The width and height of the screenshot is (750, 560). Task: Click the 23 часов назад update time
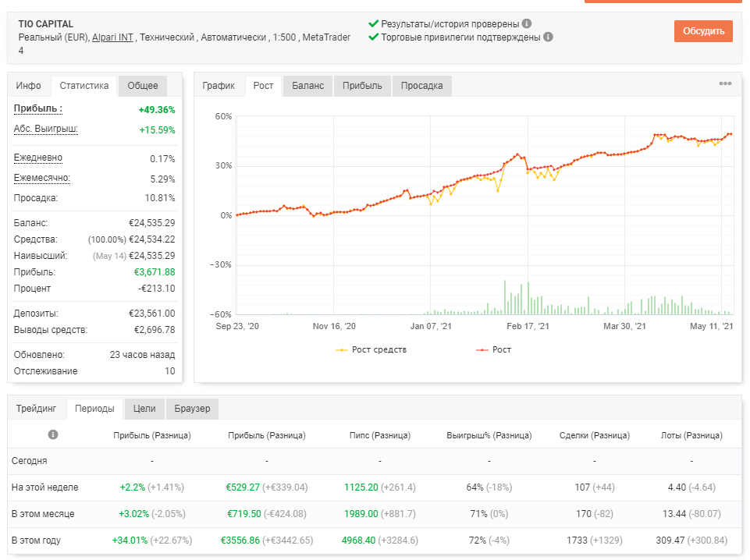pyautogui.click(x=143, y=355)
